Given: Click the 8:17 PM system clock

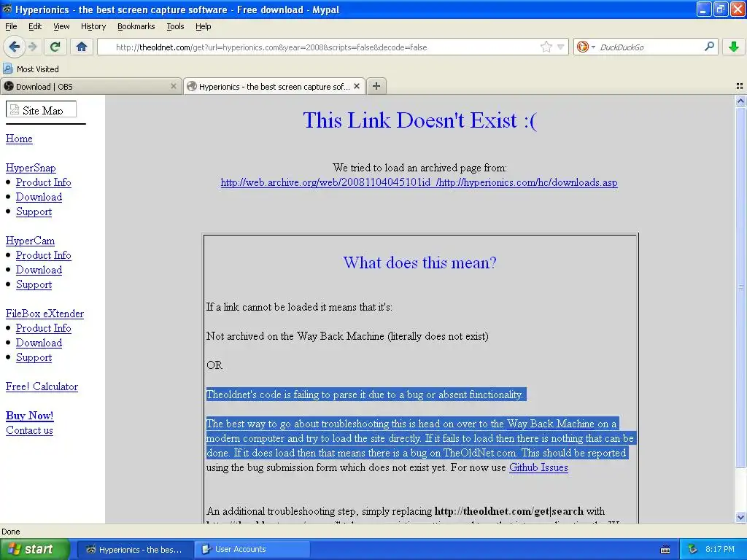Looking at the screenshot, I should 719,549.
